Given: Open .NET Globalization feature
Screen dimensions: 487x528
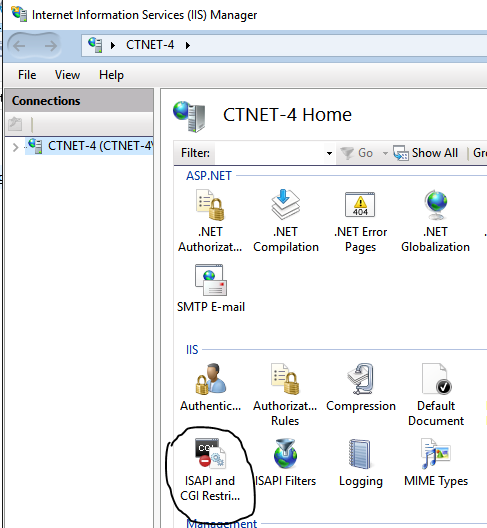Looking at the screenshot, I should pos(435,221).
